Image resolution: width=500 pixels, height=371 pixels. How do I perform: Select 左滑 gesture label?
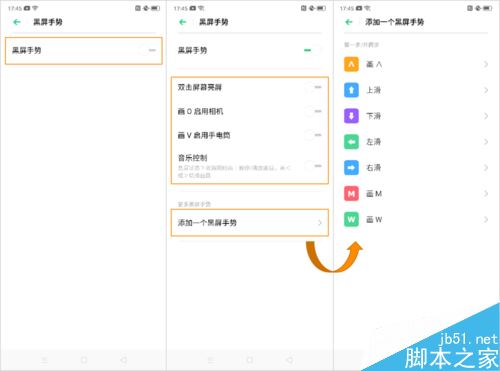pos(373,142)
